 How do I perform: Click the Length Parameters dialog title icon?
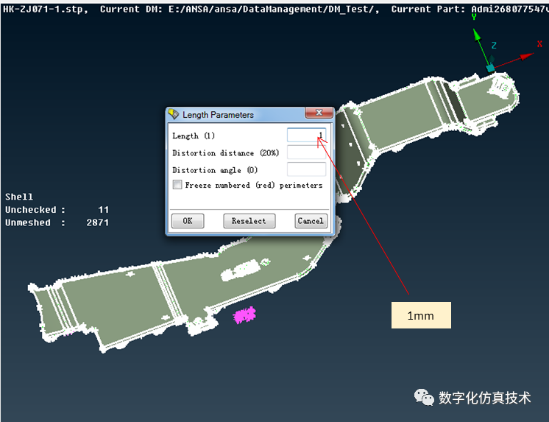point(173,114)
